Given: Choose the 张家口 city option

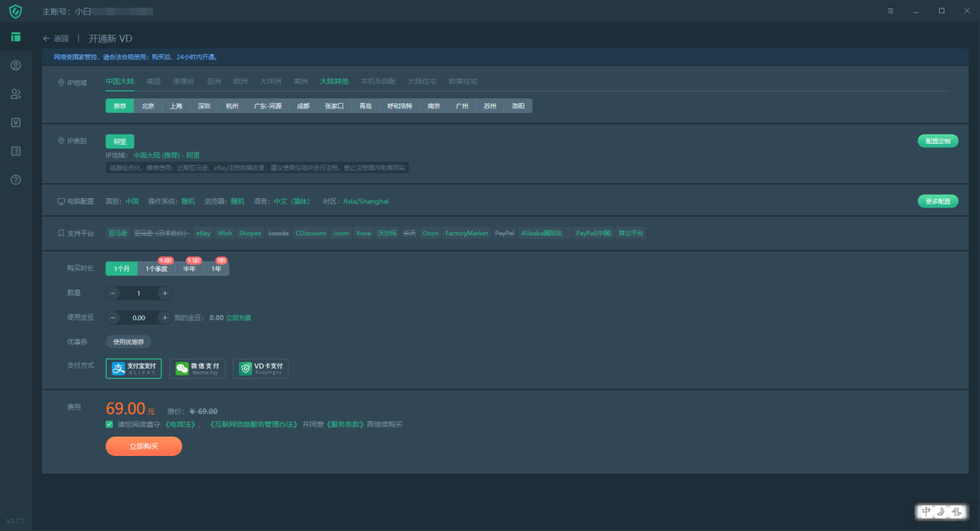Looking at the screenshot, I should coord(334,106).
